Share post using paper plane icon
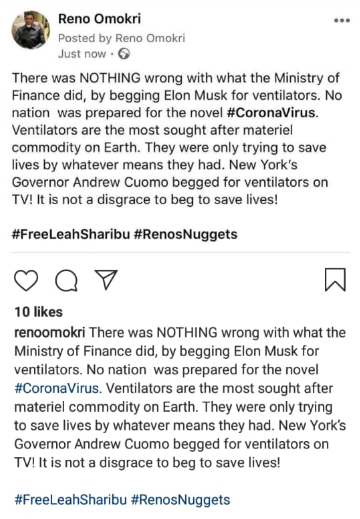This screenshot has height=519, width=360. (x=106, y=279)
